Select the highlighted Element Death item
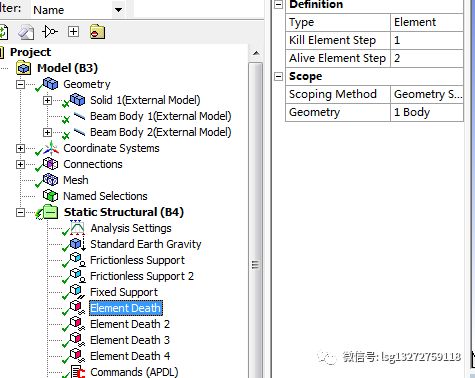Viewport: 475px width, 378px height. tap(126, 308)
